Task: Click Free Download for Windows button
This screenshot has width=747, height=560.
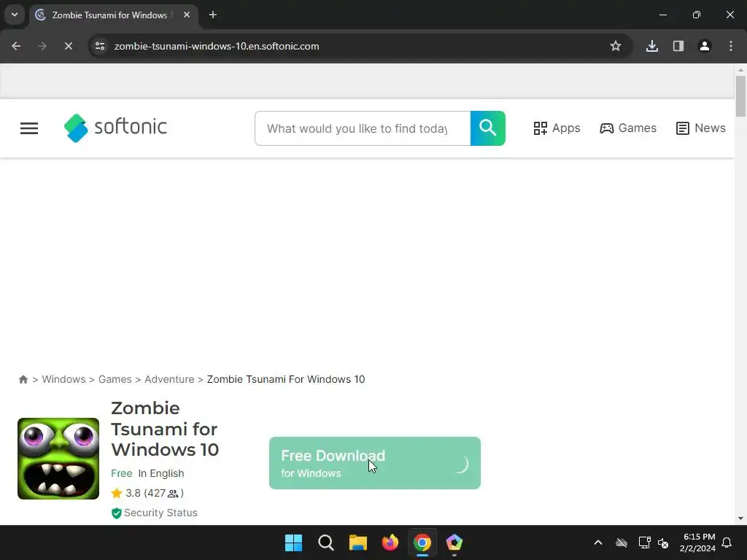Action: pyautogui.click(x=375, y=463)
